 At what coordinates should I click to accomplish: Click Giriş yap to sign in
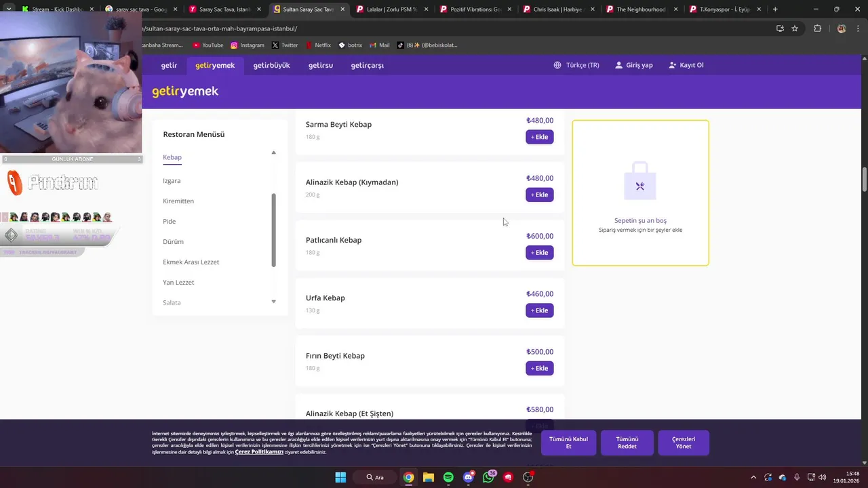[x=634, y=65]
